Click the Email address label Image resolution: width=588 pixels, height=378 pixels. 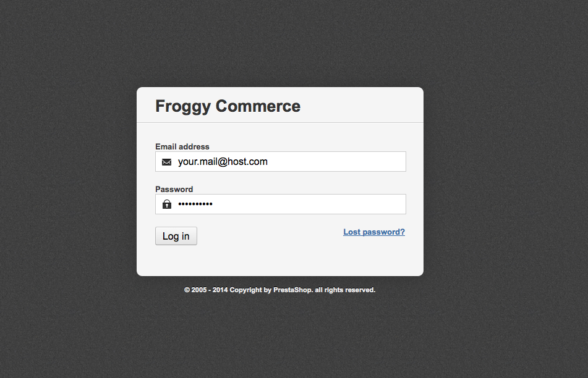click(182, 146)
